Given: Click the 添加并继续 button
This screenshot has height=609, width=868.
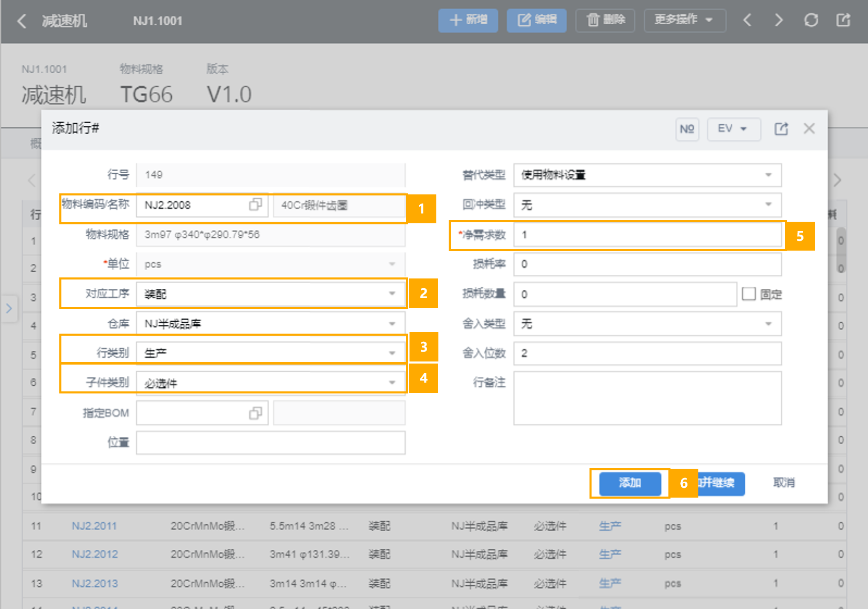Looking at the screenshot, I should (x=721, y=483).
